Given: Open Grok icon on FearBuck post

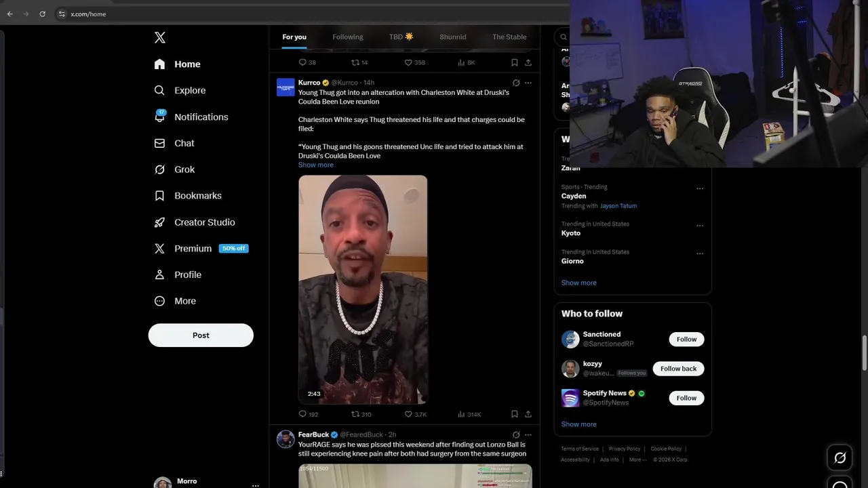Looking at the screenshot, I should [516, 434].
